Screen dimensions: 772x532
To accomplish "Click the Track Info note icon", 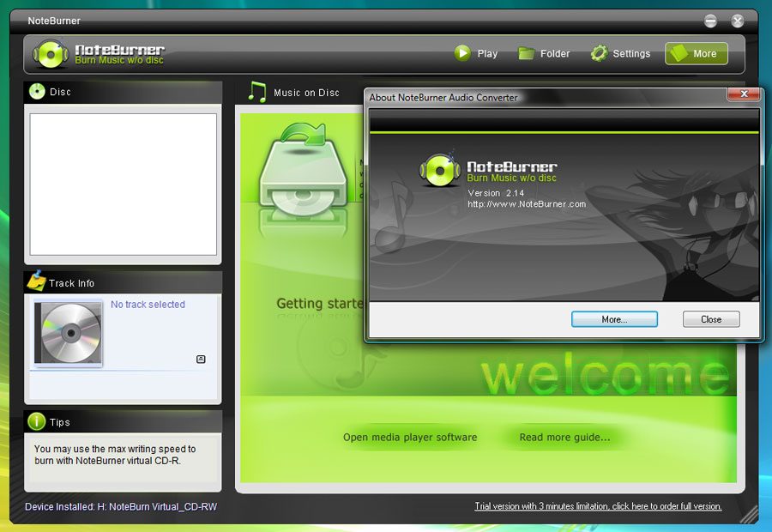I will point(36,281).
